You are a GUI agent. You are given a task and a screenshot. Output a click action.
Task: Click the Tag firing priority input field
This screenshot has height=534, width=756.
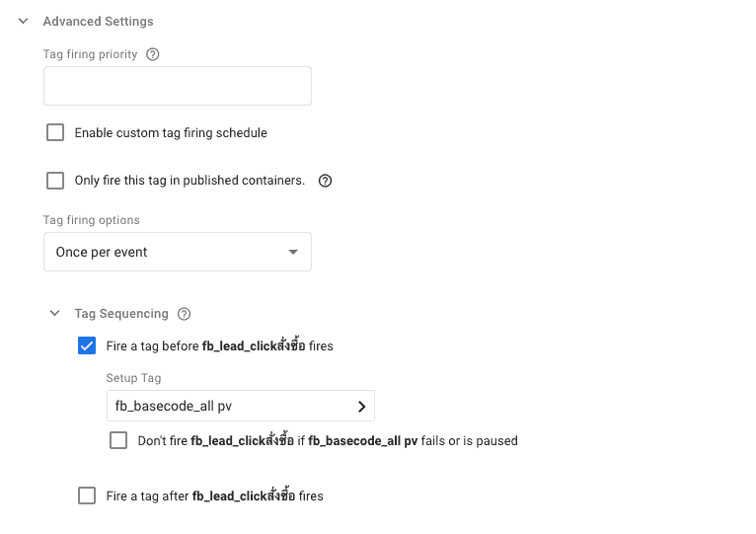(178, 86)
